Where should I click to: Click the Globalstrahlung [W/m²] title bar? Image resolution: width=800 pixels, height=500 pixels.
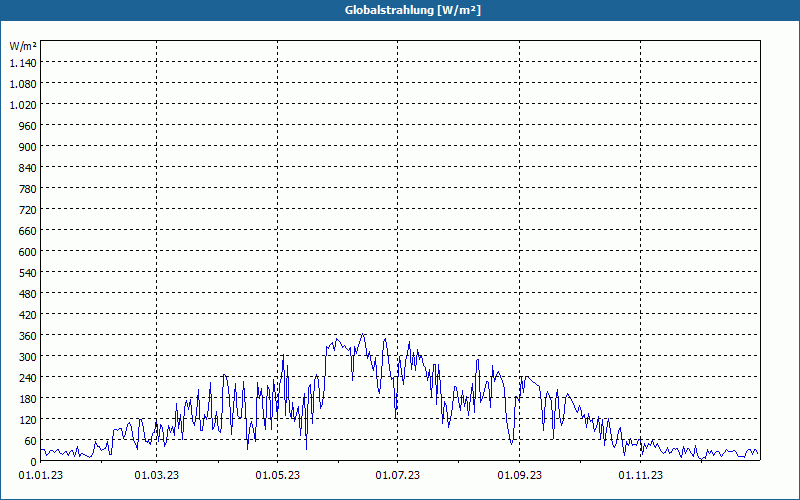pyautogui.click(x=400, y=10)
